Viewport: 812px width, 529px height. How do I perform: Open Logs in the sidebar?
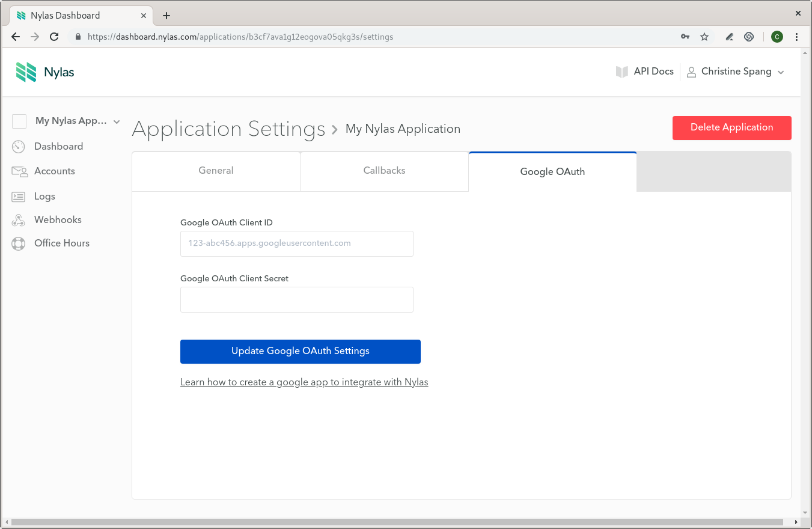pyautogui.click(x=44, y=197)
